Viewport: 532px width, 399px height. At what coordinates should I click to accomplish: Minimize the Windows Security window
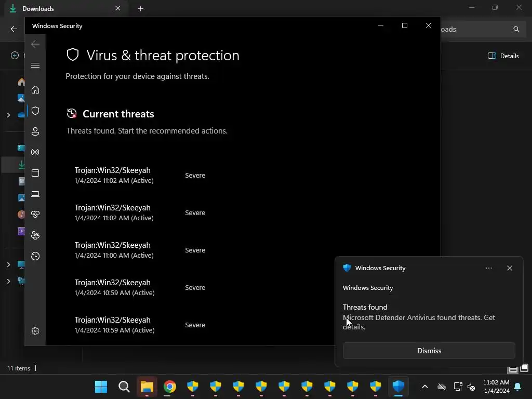point(381,25)
